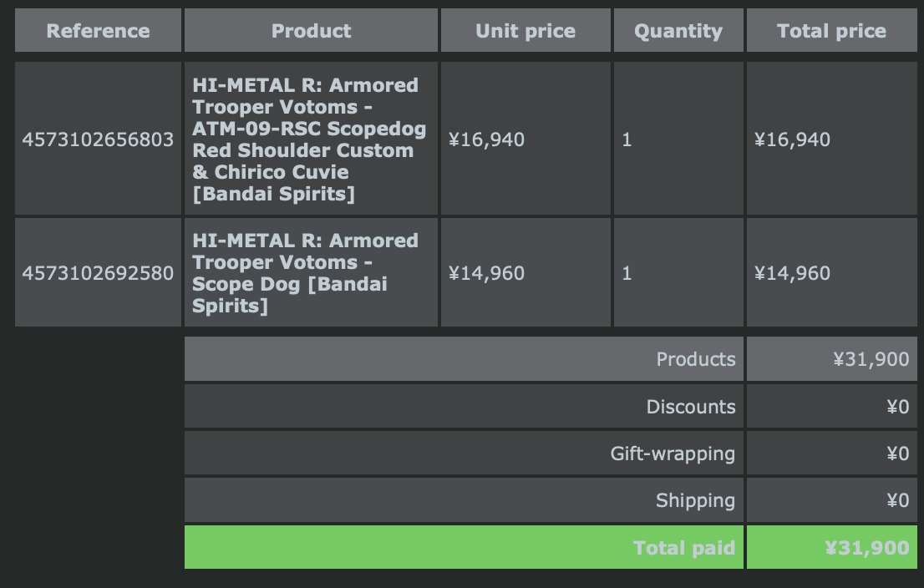
Task: Select the Unit price column header
Action: pos(525,32)
